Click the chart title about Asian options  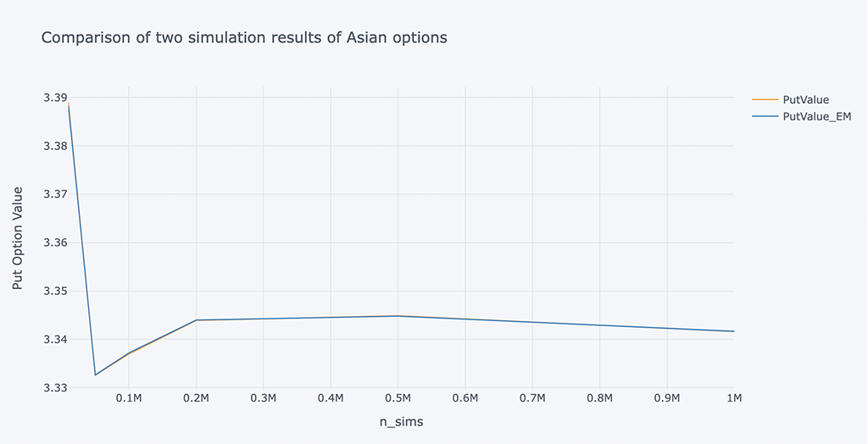244,38
